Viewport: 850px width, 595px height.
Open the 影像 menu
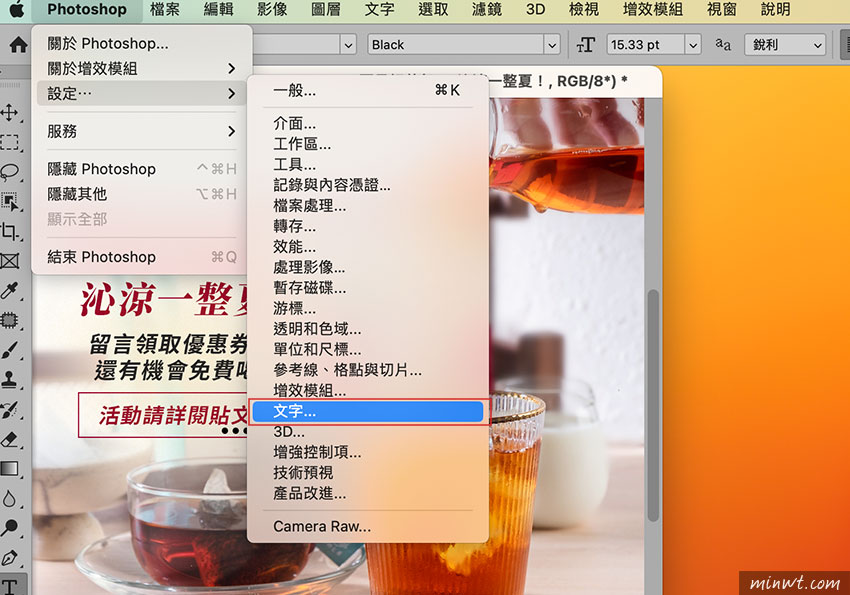(x=272, y=9)
